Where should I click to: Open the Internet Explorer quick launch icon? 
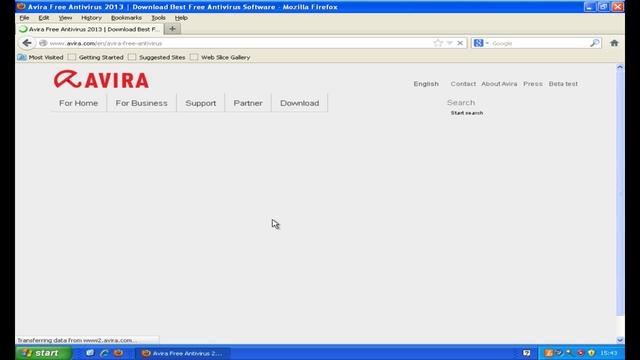104,353
